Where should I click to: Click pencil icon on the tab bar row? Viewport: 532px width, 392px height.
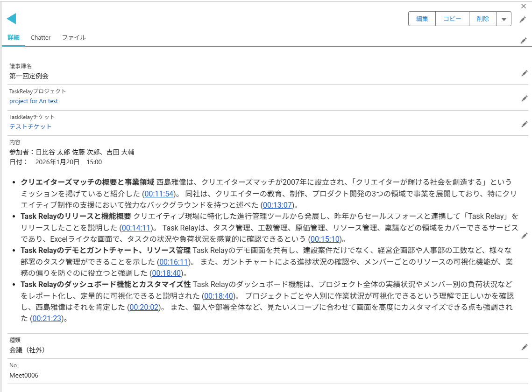pyautogui.click(x=524, y=41)
